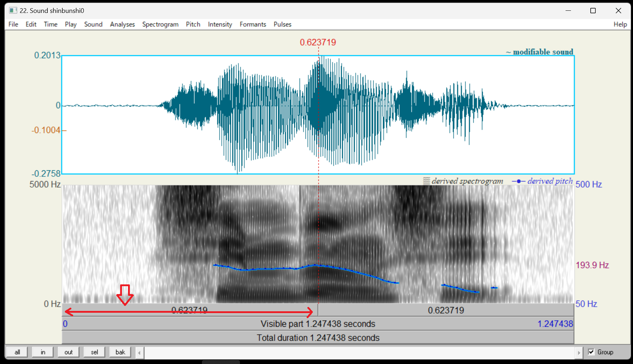Screen dimensions: 633x364
Task: Open the File menu
Action: point(13,24)
